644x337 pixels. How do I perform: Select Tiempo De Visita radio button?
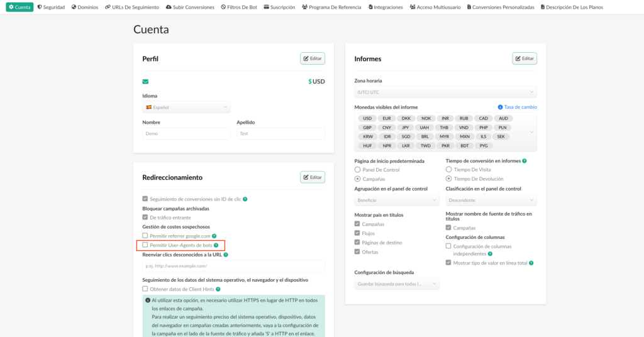tap(448, 170)
